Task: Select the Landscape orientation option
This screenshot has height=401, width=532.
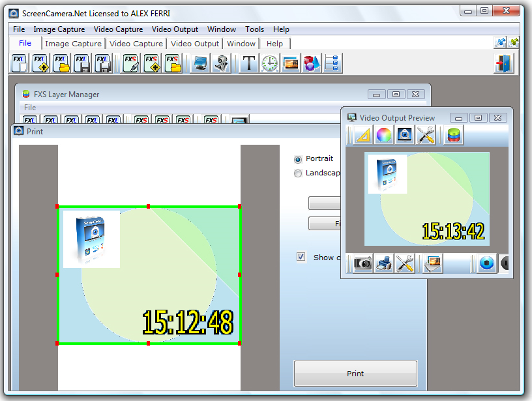Action: point(317,173)
